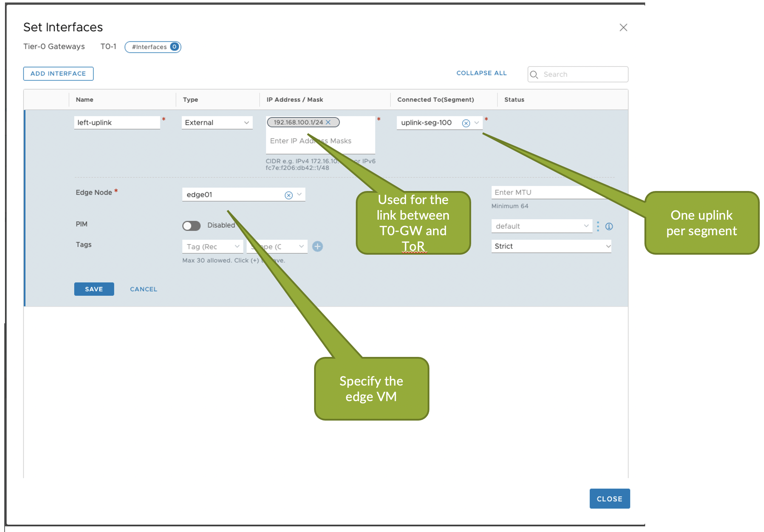The width and height of the screenshot is (764, 532).
Task: Click the magnifier search icon
Action: [x=534, y=75]
